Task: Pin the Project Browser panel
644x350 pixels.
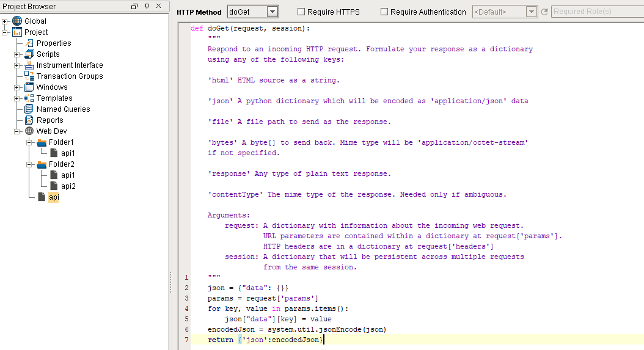Action: (147, 6)
